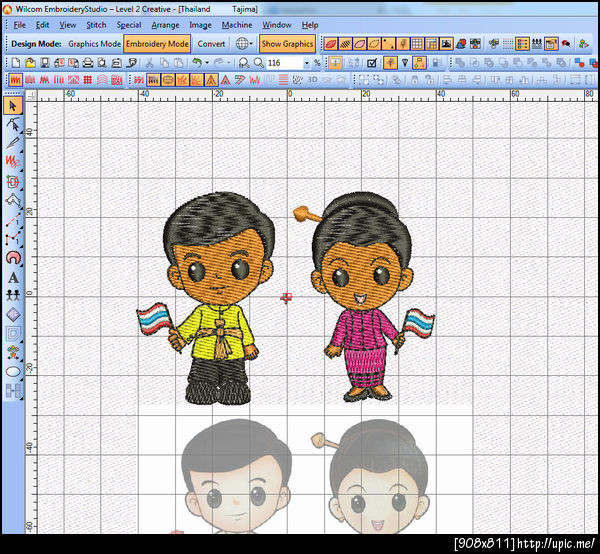Toggle the Show Grid icon
600x554 pixels.
(x=417, y=44)
